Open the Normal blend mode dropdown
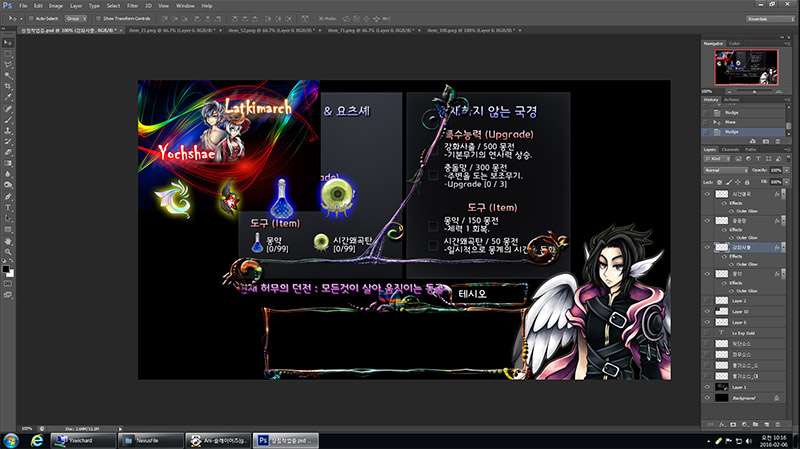The height and width of the screenshot is (449, 800). 726,170
